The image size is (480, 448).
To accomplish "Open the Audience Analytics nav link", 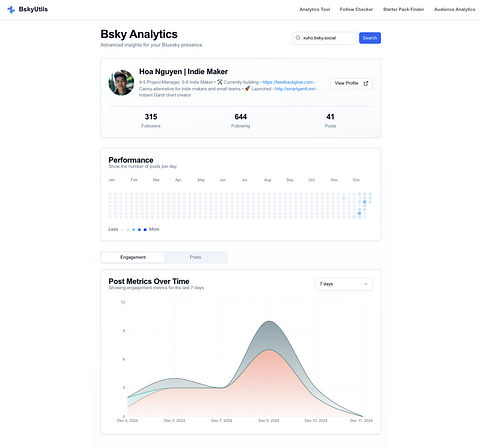I will tap(455, 9).
